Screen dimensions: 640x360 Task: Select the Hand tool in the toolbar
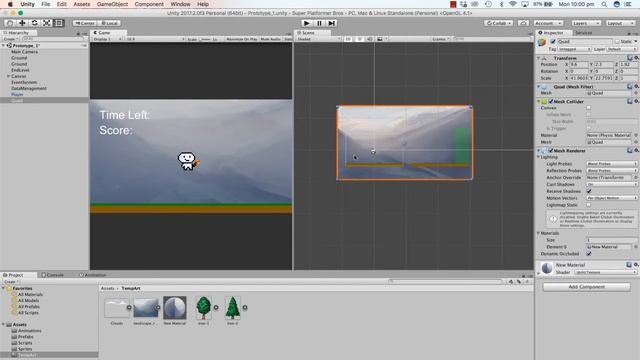pos(10,23)
